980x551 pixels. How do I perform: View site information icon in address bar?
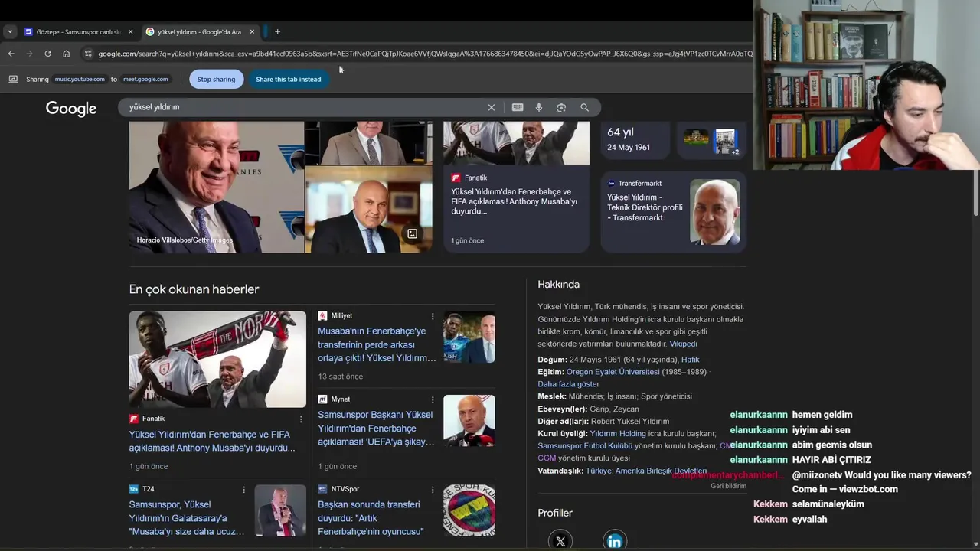coord(88,54)
